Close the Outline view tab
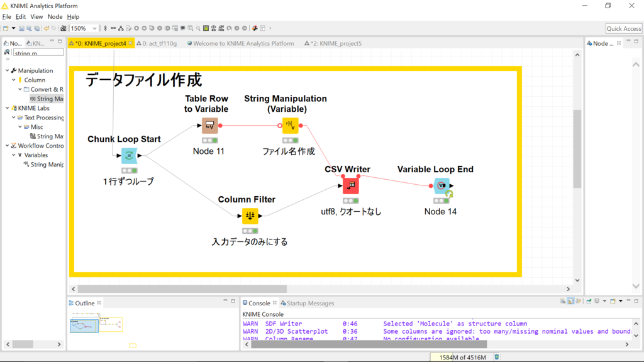Viewport: 644px width, 362px height. 99,303
